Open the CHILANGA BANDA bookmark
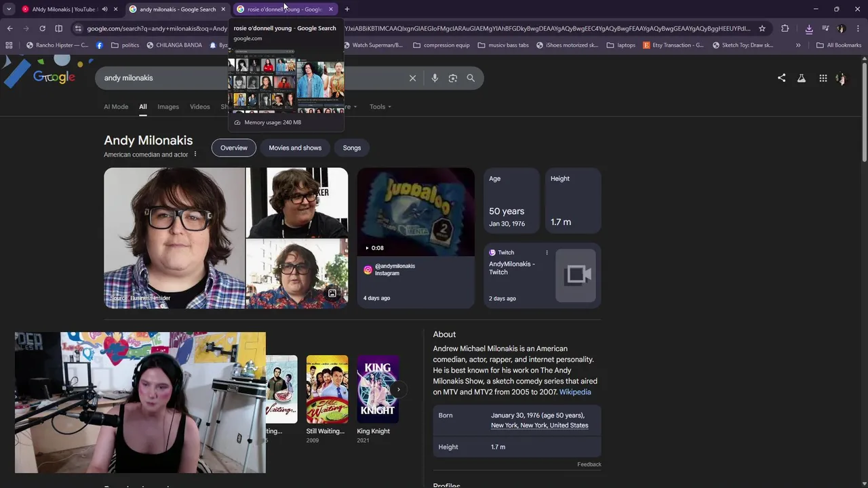 (174, 45)
